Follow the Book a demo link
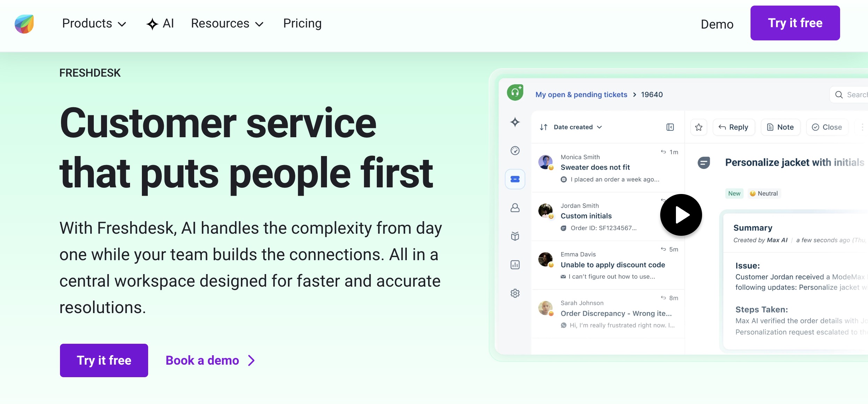868x404 pixels. (210, 360)
